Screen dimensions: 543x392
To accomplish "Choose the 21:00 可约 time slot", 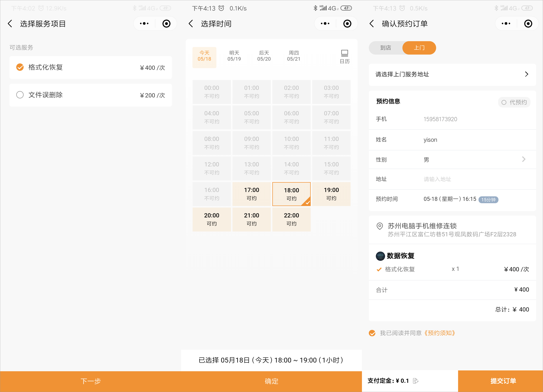I will (x=252, y=219).
